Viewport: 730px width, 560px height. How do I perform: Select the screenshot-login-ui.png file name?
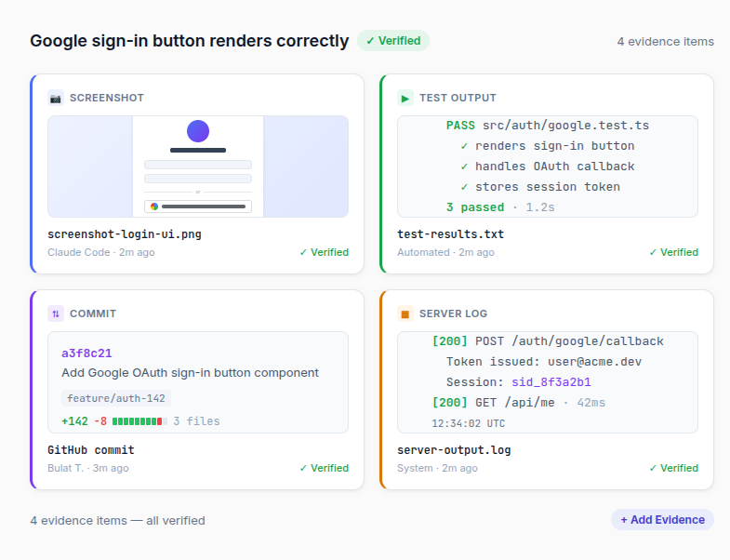click(x=125, y=234)
